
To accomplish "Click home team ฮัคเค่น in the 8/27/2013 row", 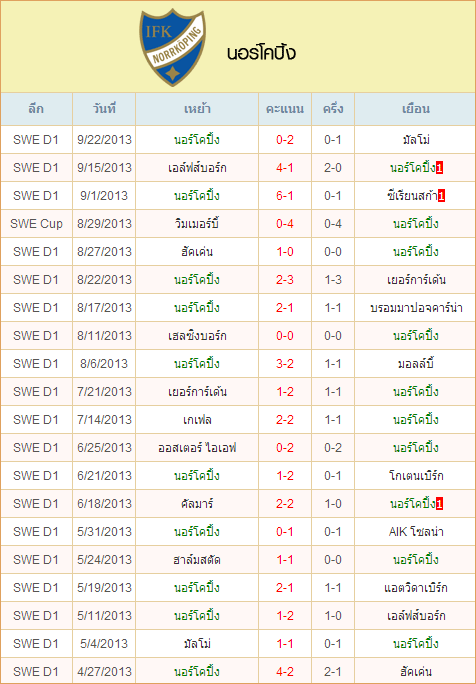I will point(197,252).
